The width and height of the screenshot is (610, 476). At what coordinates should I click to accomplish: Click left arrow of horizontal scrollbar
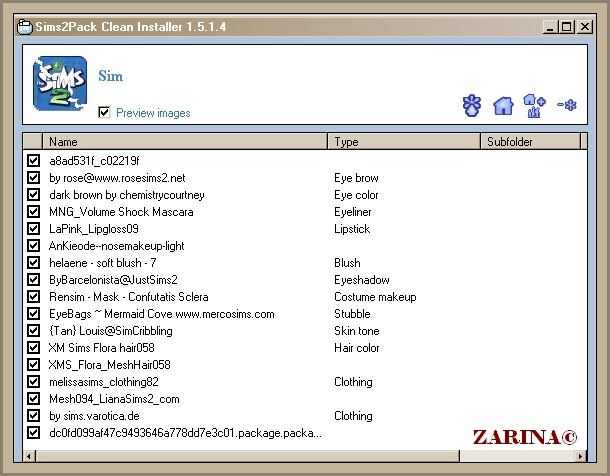pos(29,456)
